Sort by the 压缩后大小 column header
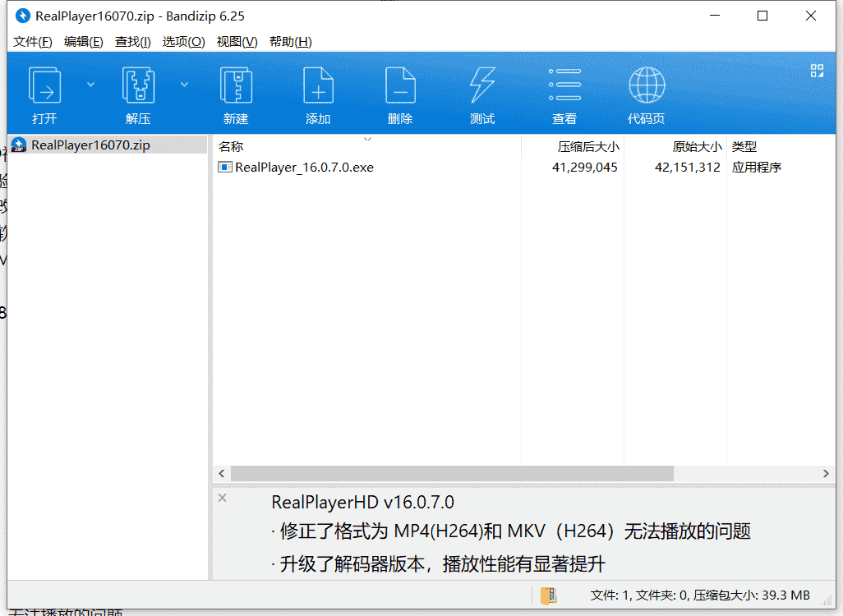This screenshot has width=843, height=616. coord(573,146)
